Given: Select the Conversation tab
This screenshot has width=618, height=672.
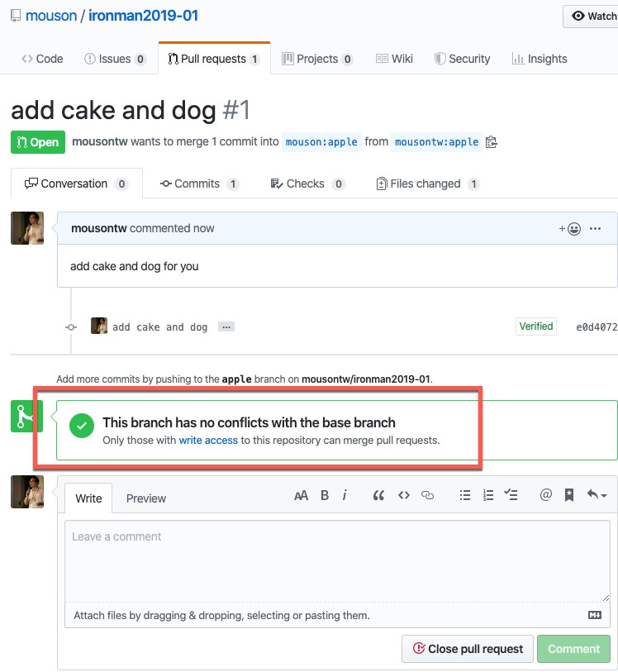Looking at the screenshot, I should (77, 183).
